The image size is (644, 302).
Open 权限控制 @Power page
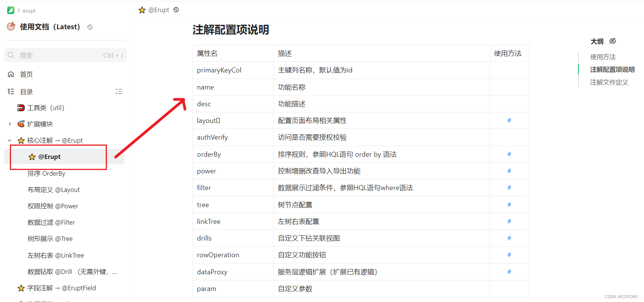tap(53, 206)
